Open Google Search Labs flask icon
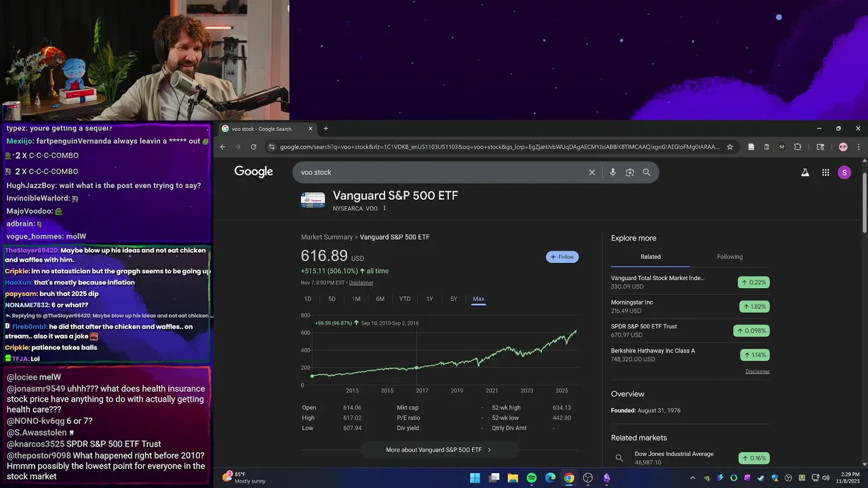This screenshot has width=868, height=488. point(805,172)
